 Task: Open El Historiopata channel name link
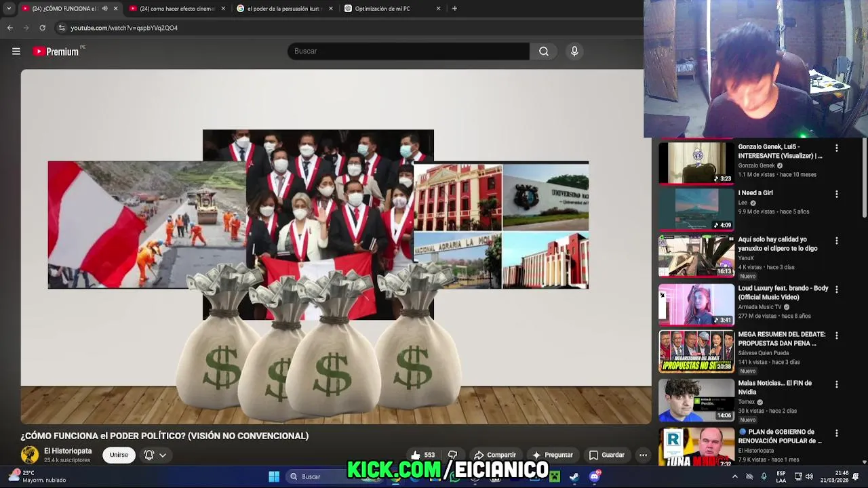click(x=68, y=451)
